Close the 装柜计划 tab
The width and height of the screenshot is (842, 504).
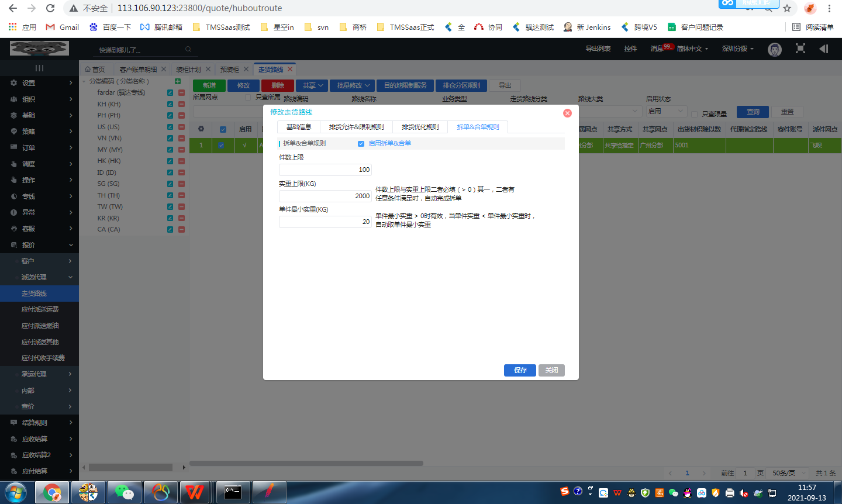pyautogui.click(x=208, y=69)
